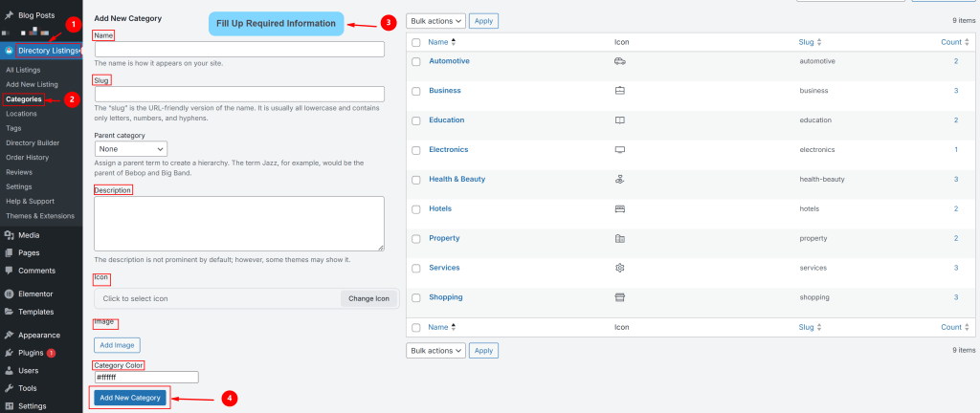Open Add New Listing submenu item

pos(32,84)
